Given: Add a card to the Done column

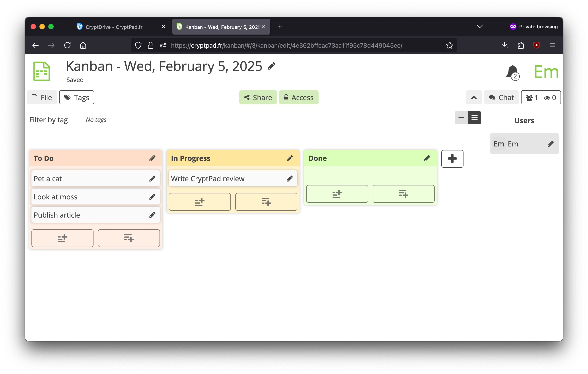Looking at the screenshot, I should tap(337, 194).
